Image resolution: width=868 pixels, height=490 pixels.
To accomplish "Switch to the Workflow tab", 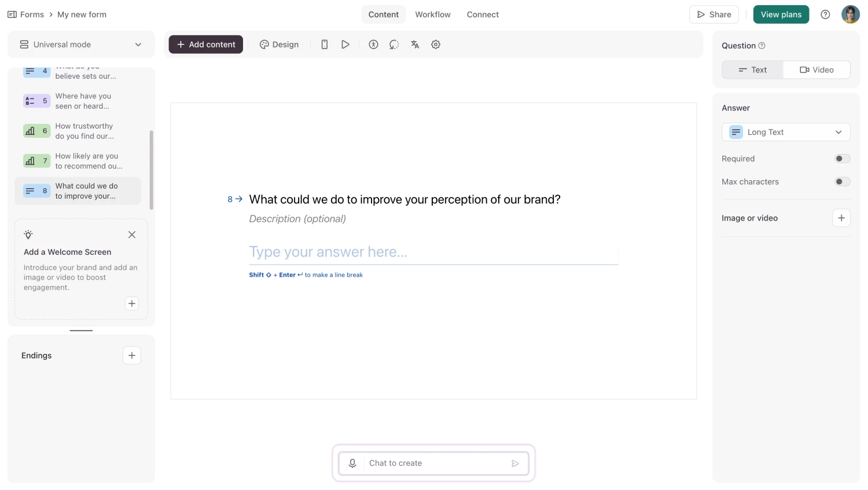I will click(x=433, y=14).
